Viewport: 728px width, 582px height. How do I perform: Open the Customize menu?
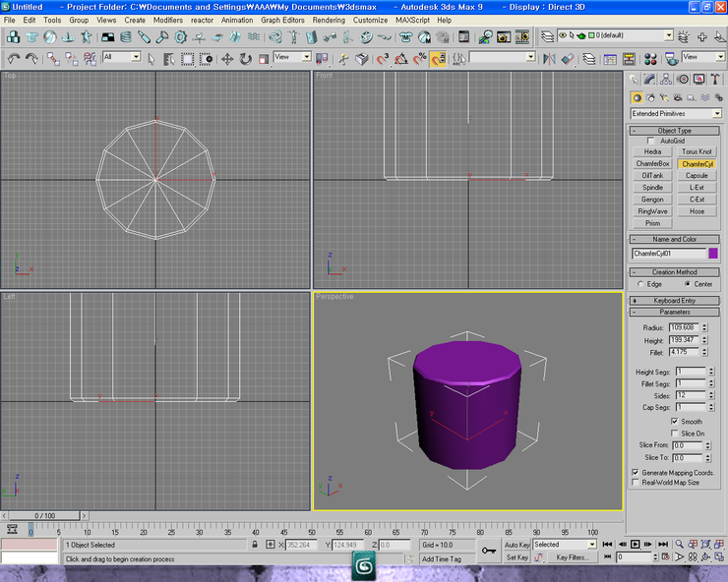(370, 21)
